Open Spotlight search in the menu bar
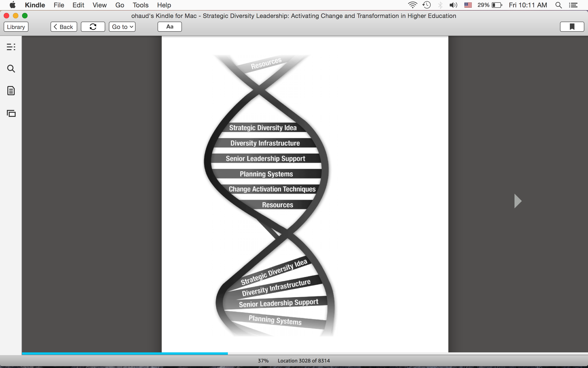588x368 pixels. pos(559,5)
